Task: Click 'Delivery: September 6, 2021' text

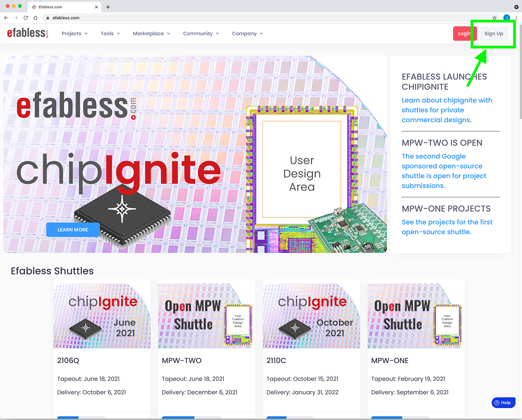Action: [x=410, y=392]
